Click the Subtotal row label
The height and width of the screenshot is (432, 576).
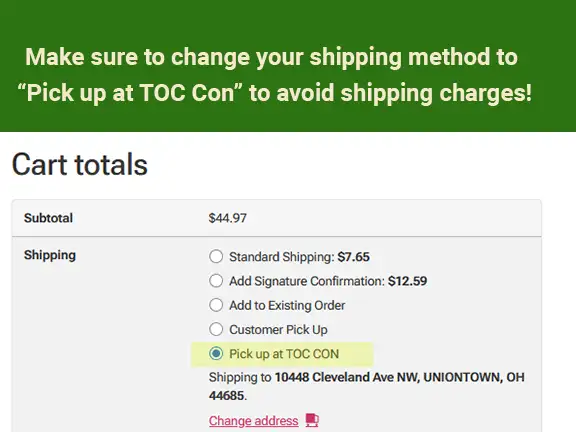click(x=48, y=218)
